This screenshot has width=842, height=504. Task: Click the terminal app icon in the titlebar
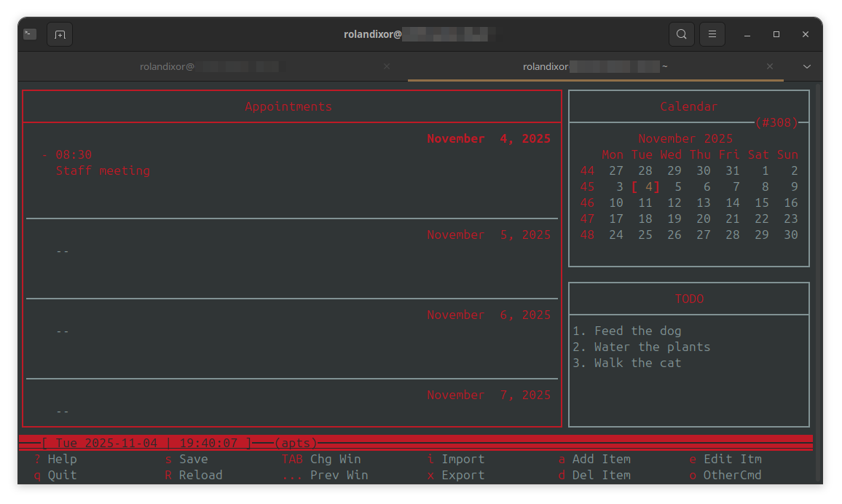(29, 34)
